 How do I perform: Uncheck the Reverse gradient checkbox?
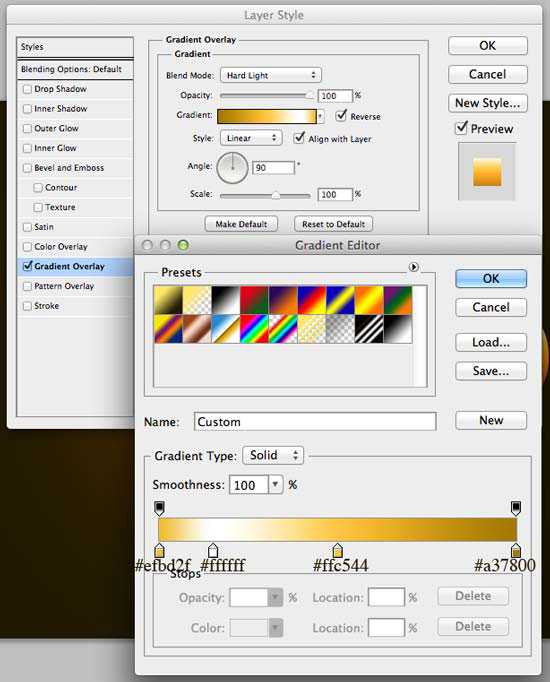[342, 116]
